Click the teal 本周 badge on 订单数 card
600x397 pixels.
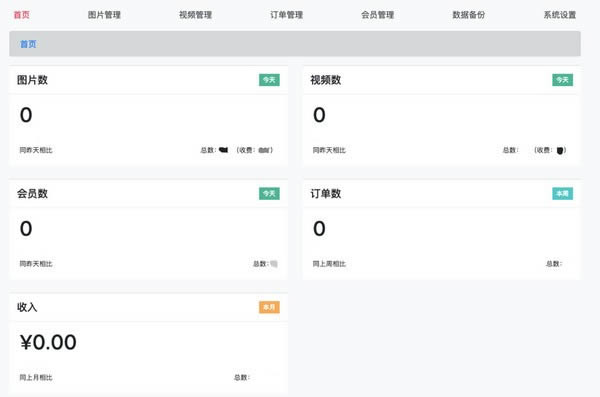click(562, 193)
